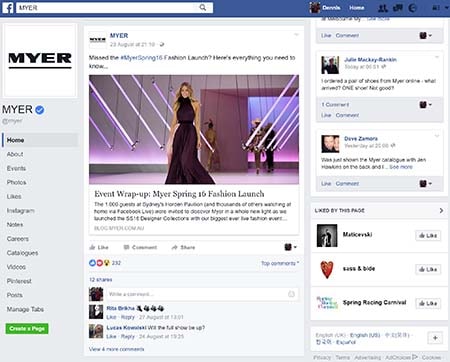The image size is (450, 362).
Task: Open Dave Zamora profile picture
Action: point(330,144)
